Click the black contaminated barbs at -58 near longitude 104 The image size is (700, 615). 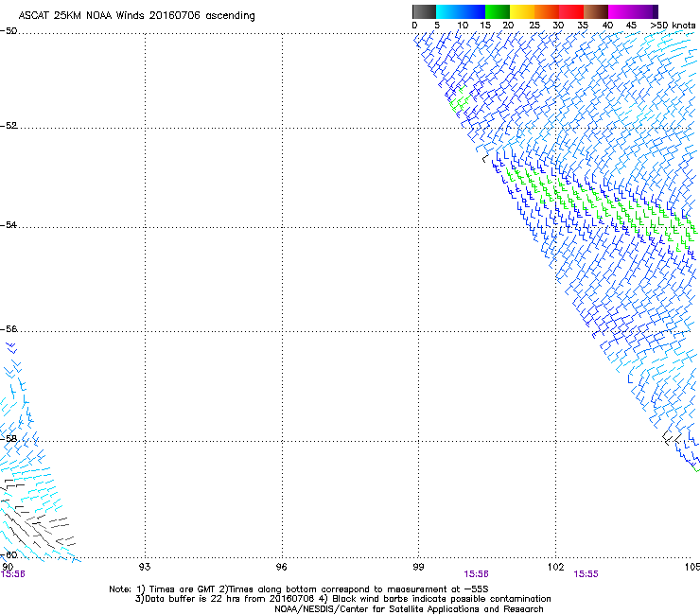[x=673, y=437]
